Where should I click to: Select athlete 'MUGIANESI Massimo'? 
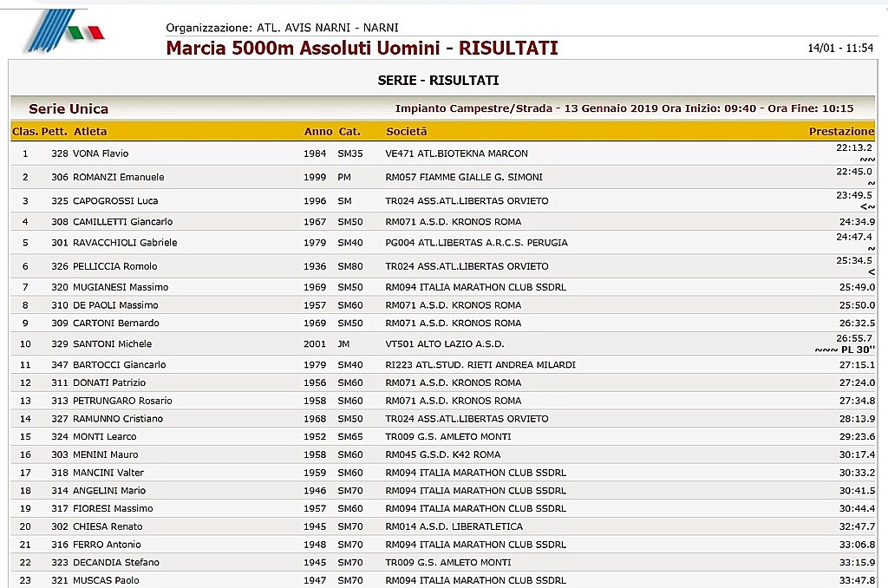(121, 288)
